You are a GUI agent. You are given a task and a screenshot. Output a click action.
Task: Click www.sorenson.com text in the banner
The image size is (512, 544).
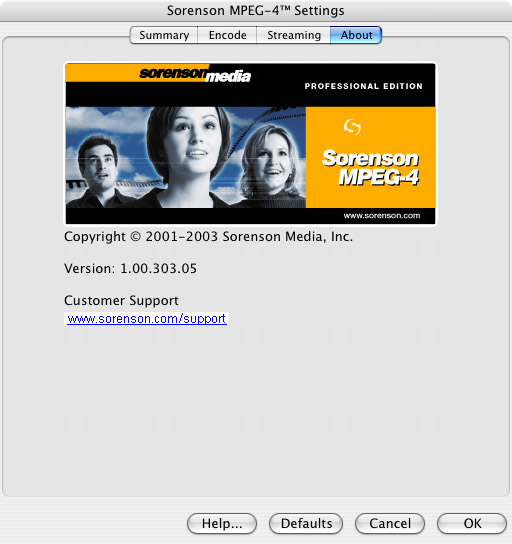tap(382, 215)
